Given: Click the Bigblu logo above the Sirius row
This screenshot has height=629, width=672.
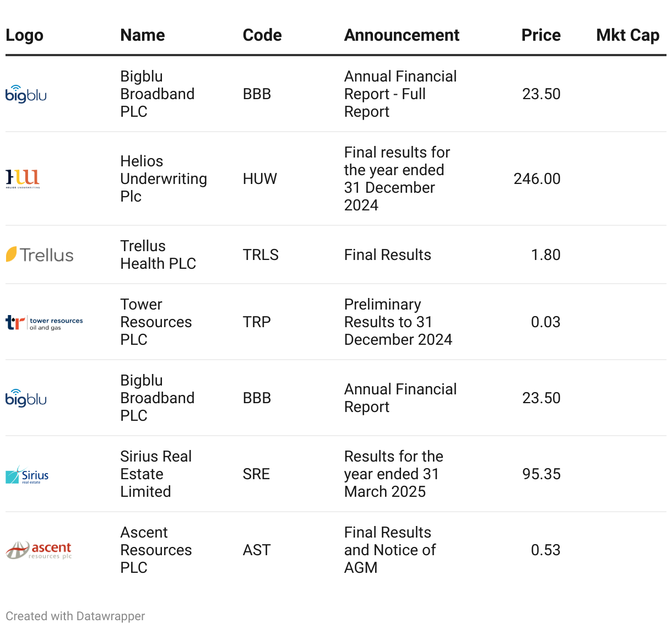Looking at the screenshot, I should coord(26,398).
